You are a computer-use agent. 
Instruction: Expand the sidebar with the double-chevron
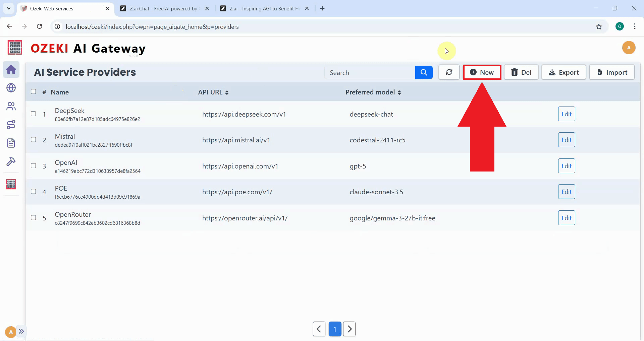point(22,331)
